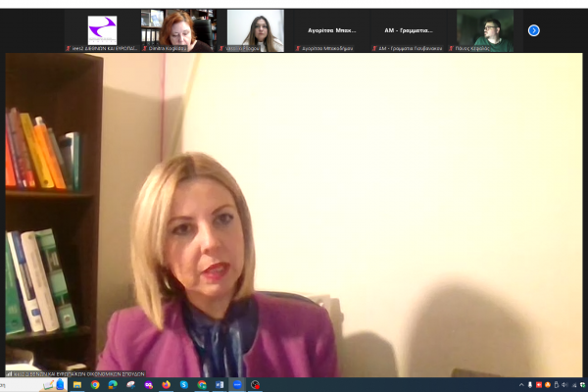Image resolution: width=588 pixels, height=392 pixels.
Task: Open File Explorer from the taskbar
Action: pos(77,385)
